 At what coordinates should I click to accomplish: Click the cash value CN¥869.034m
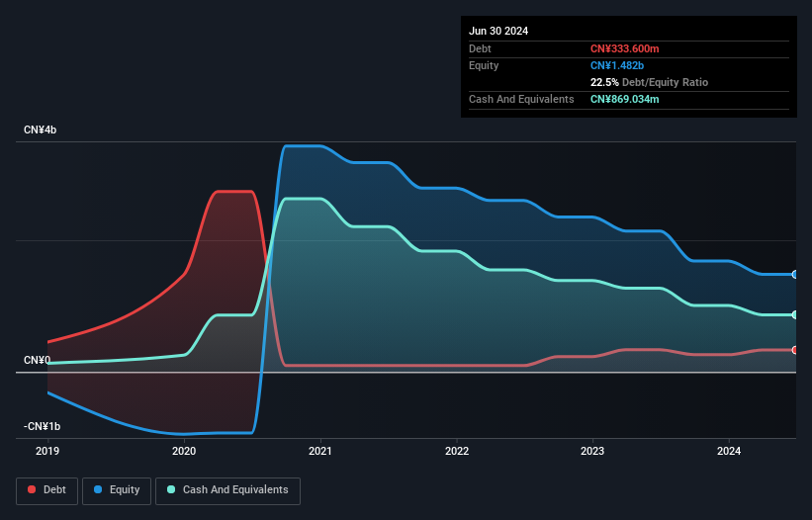coord(624,99)
